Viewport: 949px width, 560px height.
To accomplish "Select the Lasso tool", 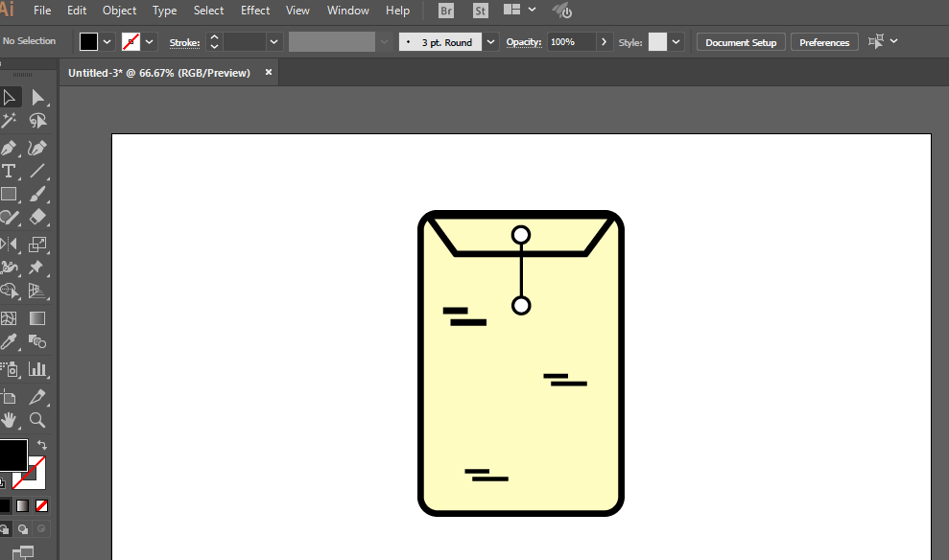I will coord(37,121).
